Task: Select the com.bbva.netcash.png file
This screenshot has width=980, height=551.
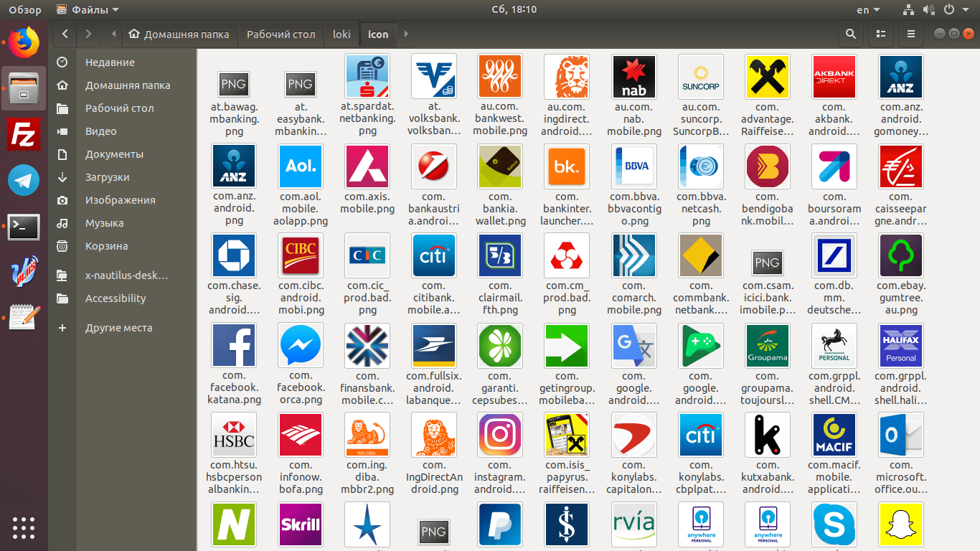Action: [x=700, y=166]
